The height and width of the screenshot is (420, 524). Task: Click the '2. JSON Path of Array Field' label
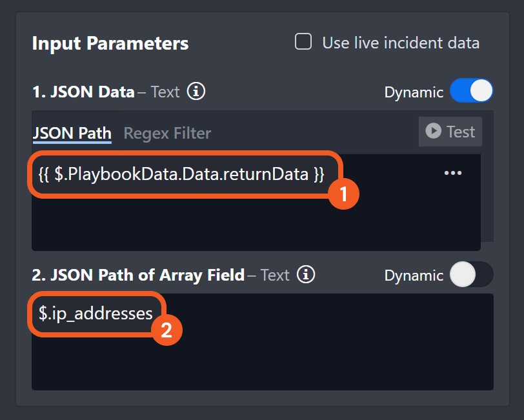click(138, 275)
